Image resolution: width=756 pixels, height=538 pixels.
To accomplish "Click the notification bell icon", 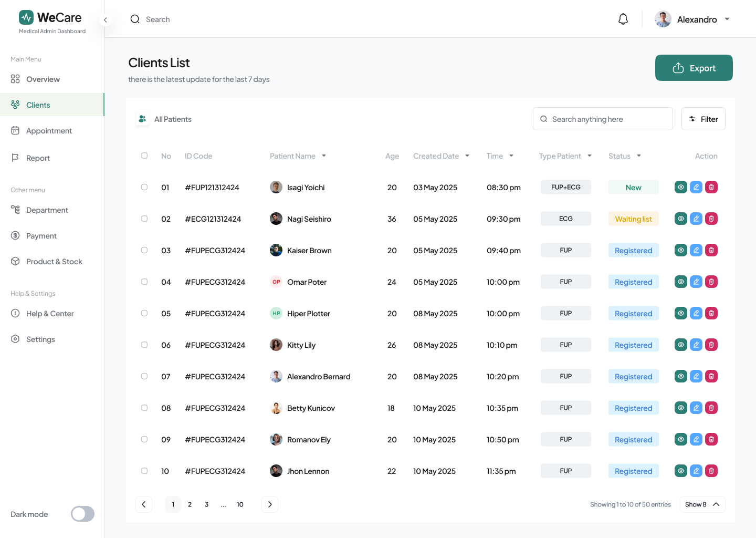I will click(623, 19).
